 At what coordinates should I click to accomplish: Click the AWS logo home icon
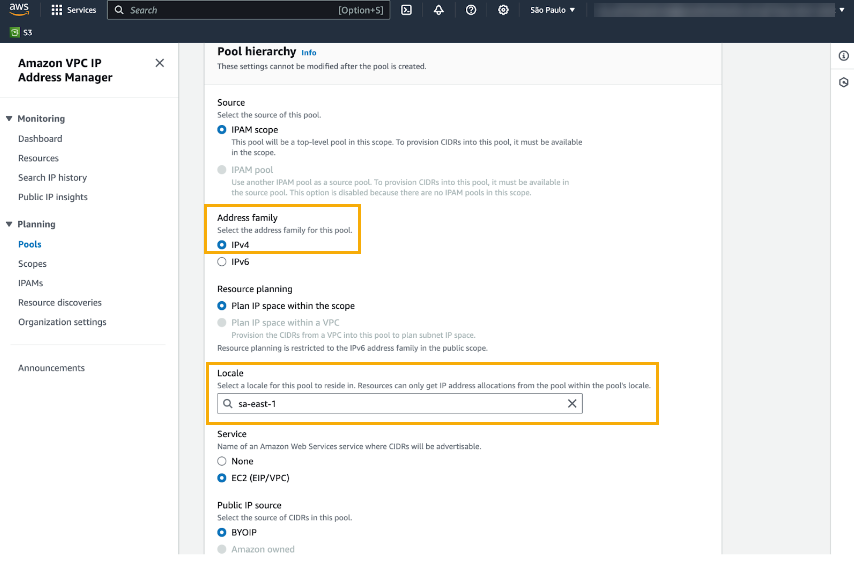(x=21, y=10)
